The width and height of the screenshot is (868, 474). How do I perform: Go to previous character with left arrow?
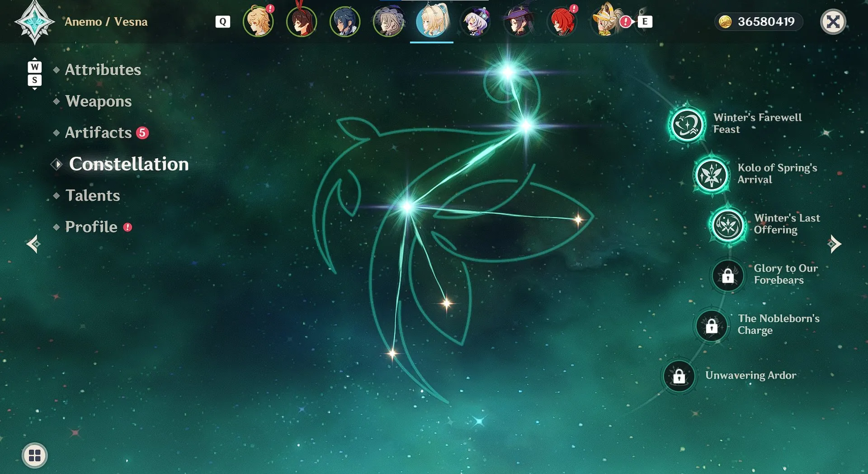click(x=33, y=244)
